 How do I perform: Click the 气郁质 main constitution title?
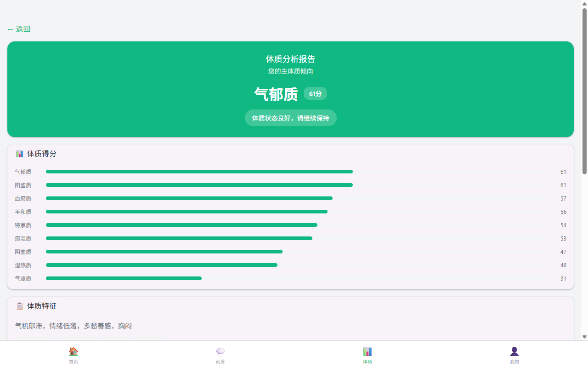pos(276,94)
